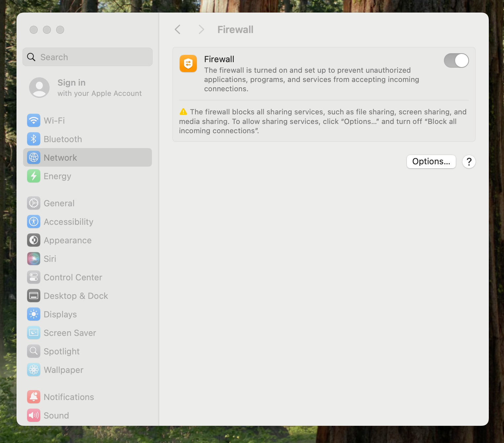Open Bluetooth settings icon
Screen dimensions: 504x443
point(34,139)
